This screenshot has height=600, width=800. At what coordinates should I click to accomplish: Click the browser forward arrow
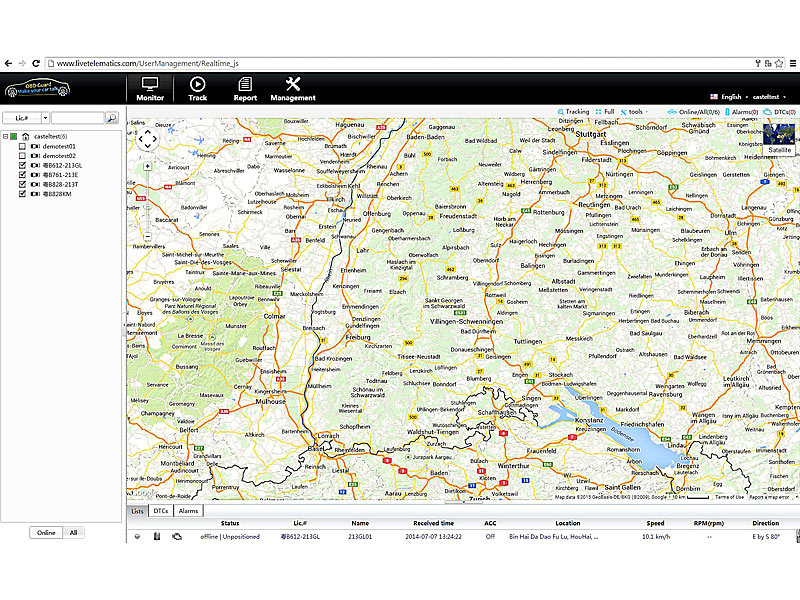pos(22,63)
